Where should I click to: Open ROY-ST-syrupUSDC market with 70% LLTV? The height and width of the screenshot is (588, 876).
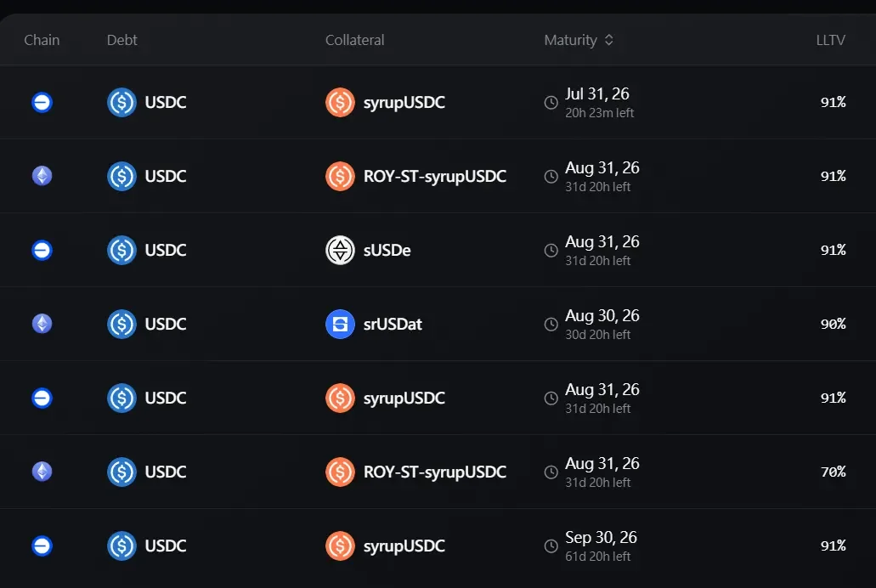[438, 472]
